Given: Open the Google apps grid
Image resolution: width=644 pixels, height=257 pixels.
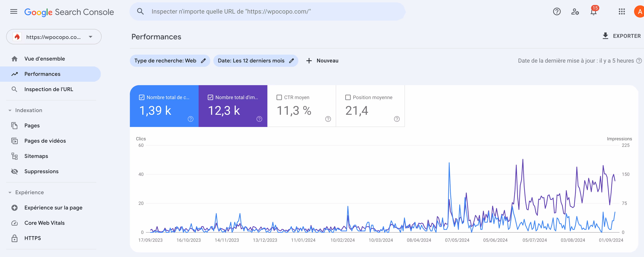Looking at the screenshot, I should tap(621, 11).
